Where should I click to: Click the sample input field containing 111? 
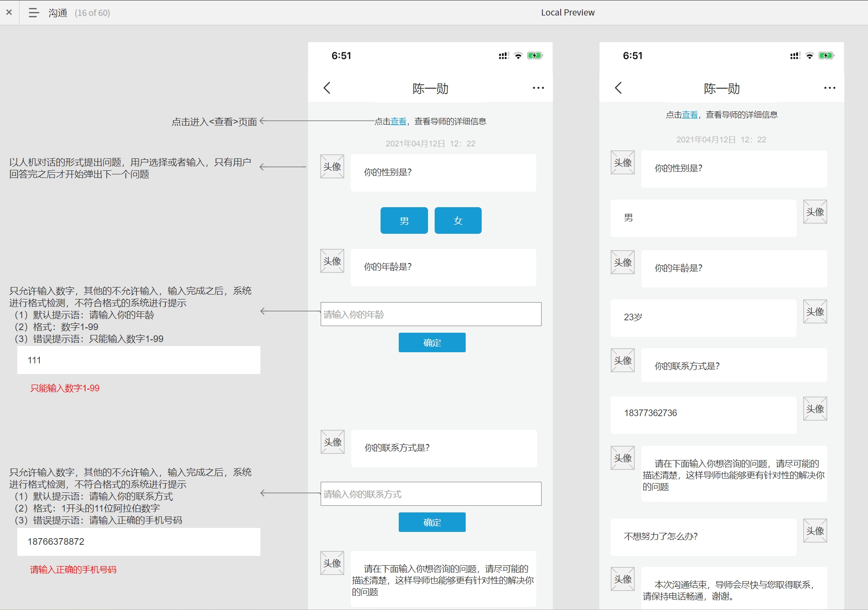[139, 360]
